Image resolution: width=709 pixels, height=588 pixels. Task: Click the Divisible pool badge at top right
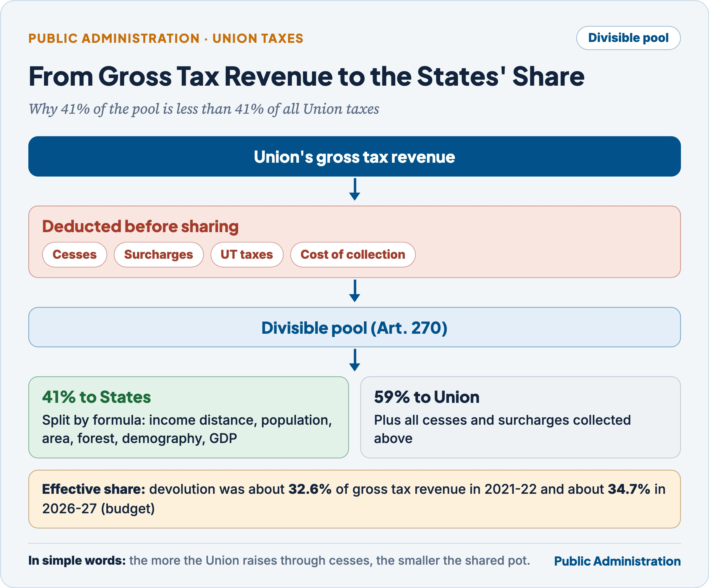tap(628, 38)
